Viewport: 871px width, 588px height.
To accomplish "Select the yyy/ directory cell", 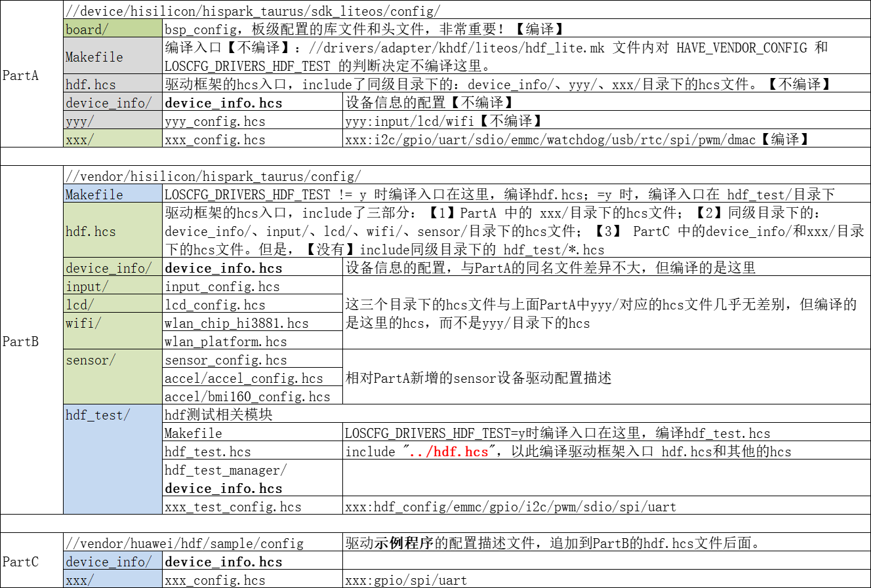I will 113,120.
